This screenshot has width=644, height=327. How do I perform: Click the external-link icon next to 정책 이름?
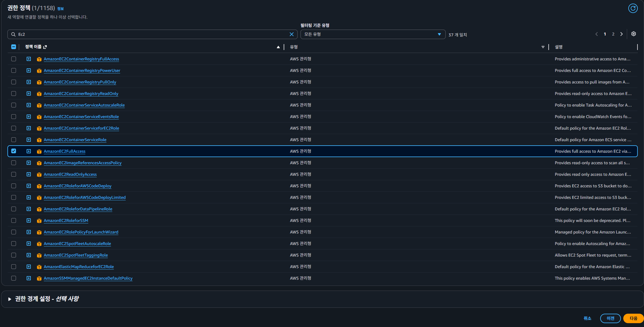coord(45,47)
